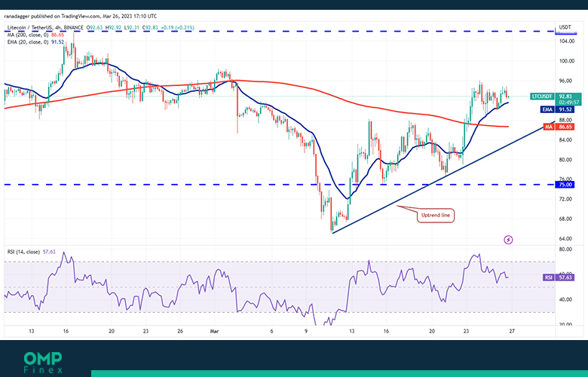Click the LTCUSDT price tag

click(542, 97)
